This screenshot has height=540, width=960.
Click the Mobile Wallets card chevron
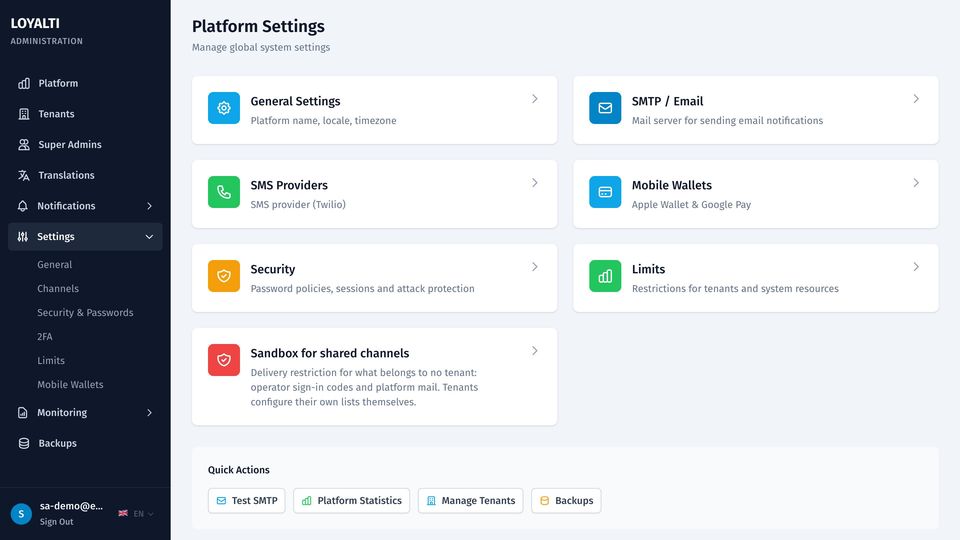[916, 182]
